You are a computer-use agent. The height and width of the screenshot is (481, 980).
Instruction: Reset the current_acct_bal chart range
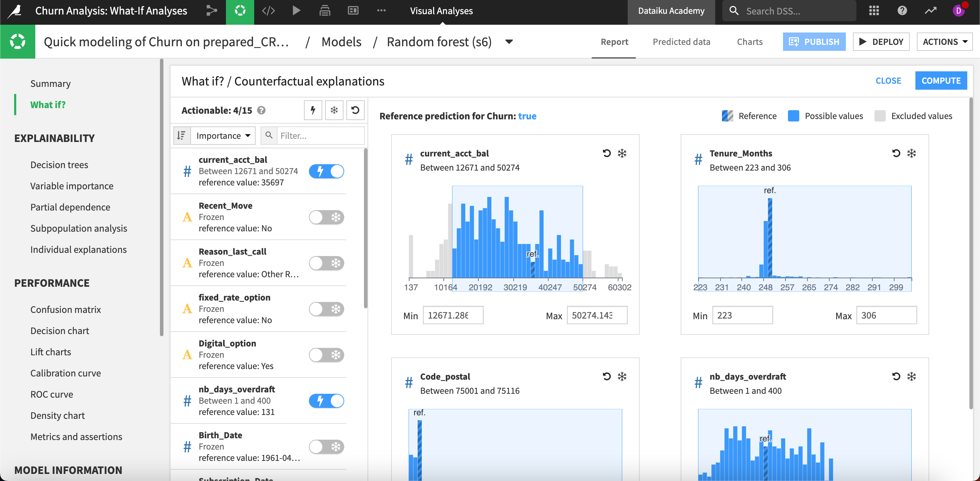tap(607, 153)
